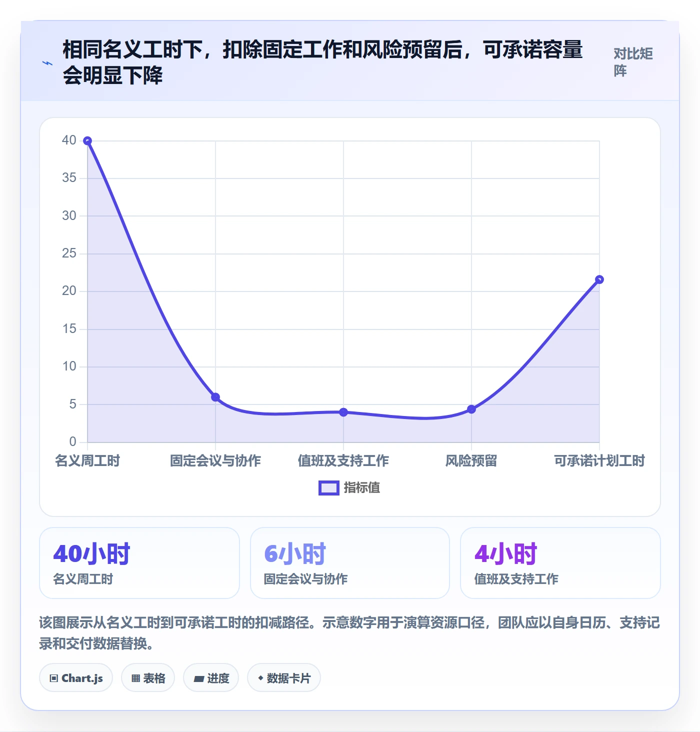Image resolution: width=700 pixels, height=732 pixels.
Task: Click the 值班及支持工作 caption under 4小时
Action: tap(516, 579)
